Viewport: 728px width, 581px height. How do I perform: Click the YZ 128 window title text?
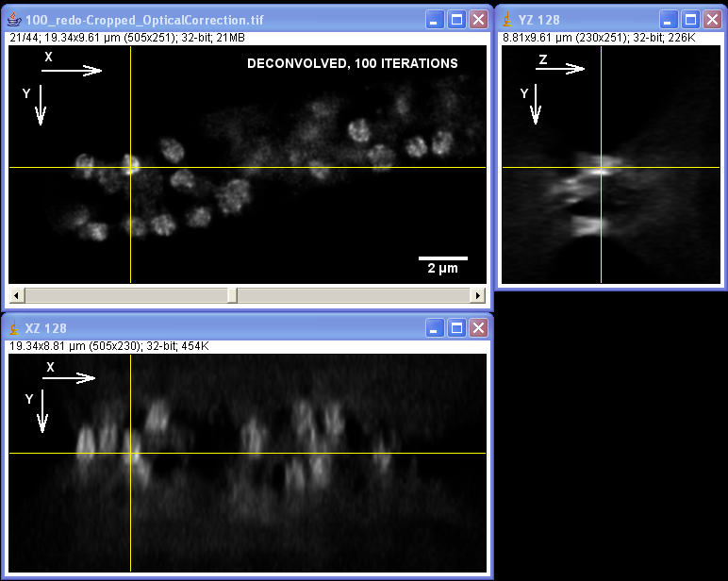(x=538, y=20)
